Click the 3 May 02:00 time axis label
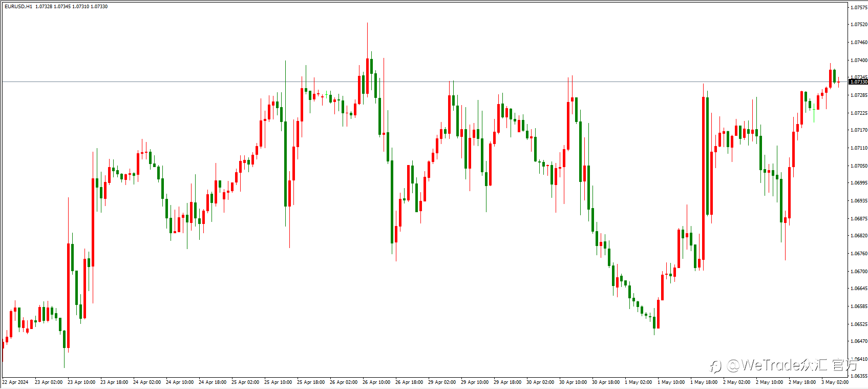 pyautogui.click(x=835, y=382)
